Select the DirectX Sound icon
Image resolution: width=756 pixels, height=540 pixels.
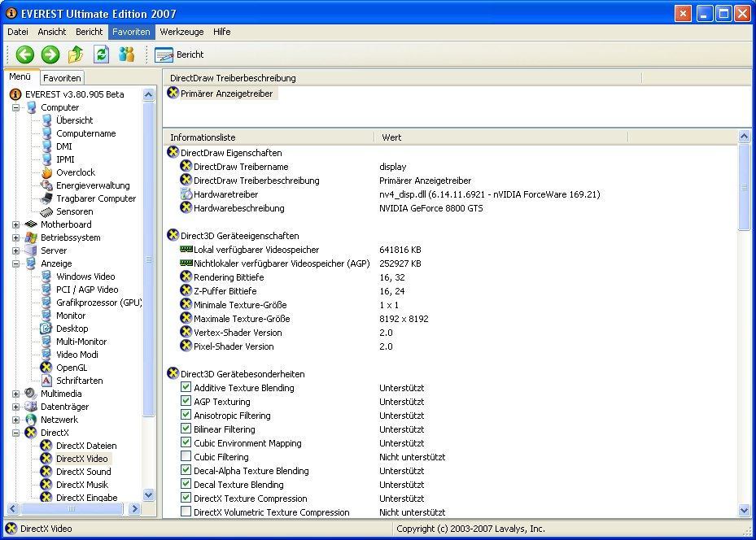pyautogui.click(x=46, y=472)
